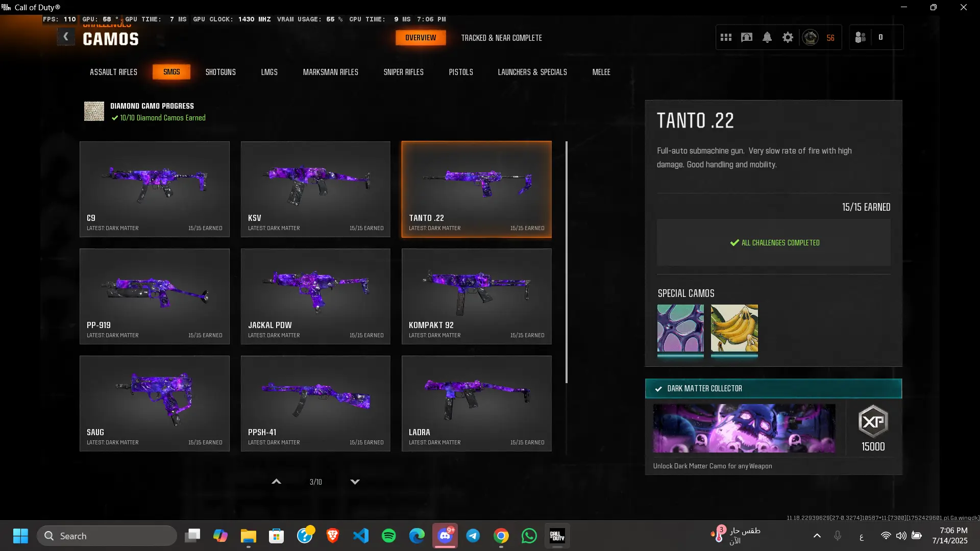Go back using the left arrow button
The width and height of the screenshot is (980, 551).
pyautogui.click(x=66, y=37)
